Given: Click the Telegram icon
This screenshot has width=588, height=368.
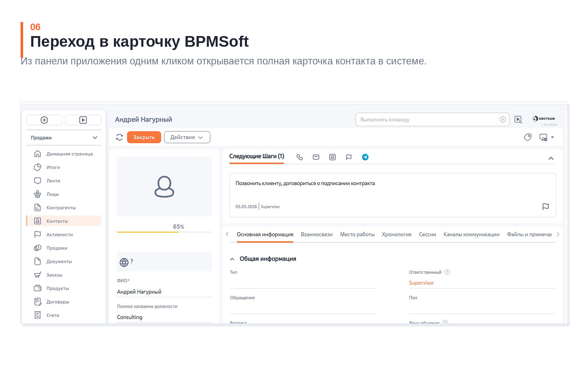Looking at the screenshot, I should point(365,157).
